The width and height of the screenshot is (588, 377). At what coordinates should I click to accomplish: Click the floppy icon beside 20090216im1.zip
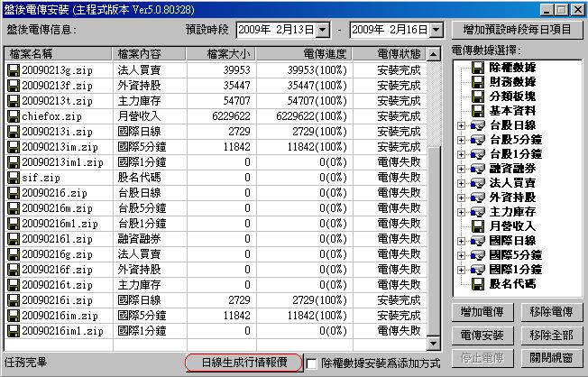14,331
